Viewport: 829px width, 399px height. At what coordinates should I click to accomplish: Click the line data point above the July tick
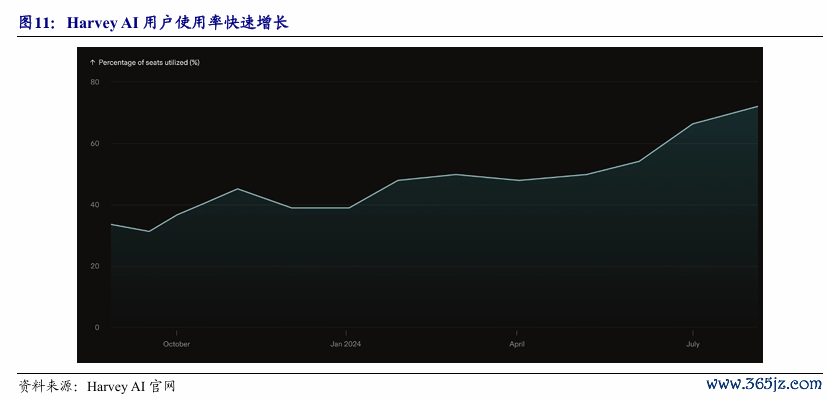[x=693, y=124]
